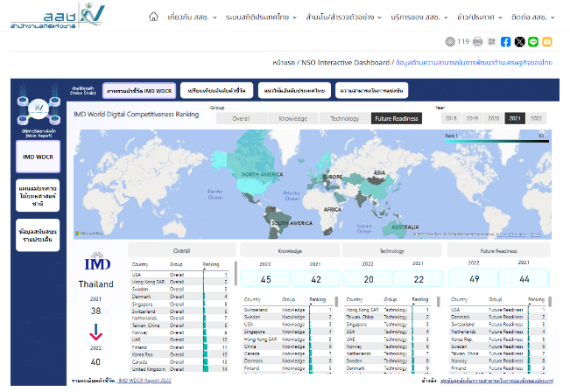570x392 pixels.
Task: Expand the บริการของ สสช. navigation menu
Action: [419, 17]
